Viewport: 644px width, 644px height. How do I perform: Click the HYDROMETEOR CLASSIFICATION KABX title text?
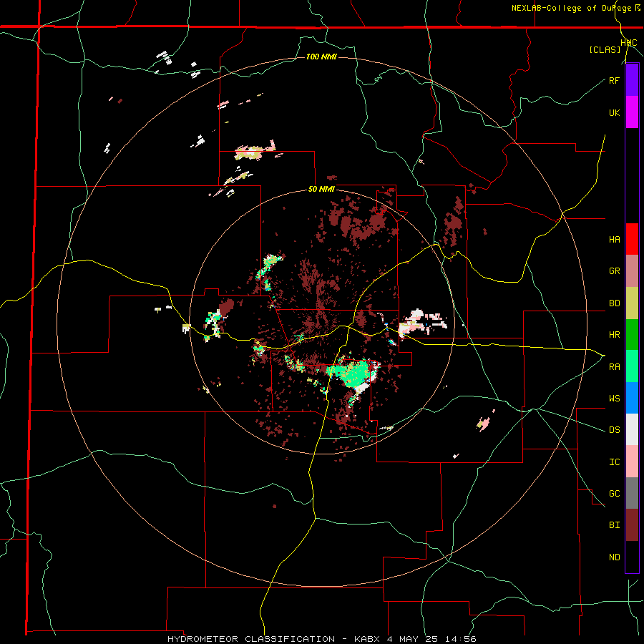pos(321,639)
